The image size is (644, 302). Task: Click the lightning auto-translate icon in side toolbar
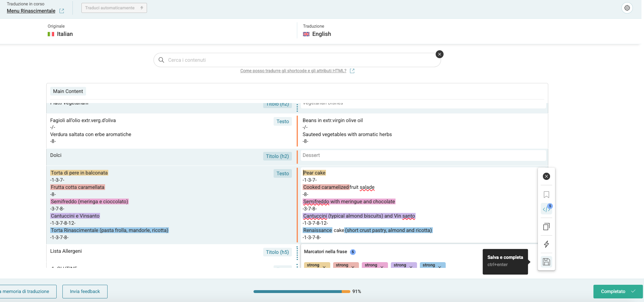pyautogui.click(x=546, y=244)
